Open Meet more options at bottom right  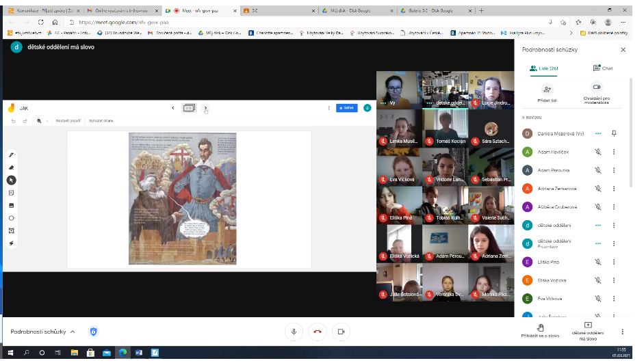(x=622, y=332)
